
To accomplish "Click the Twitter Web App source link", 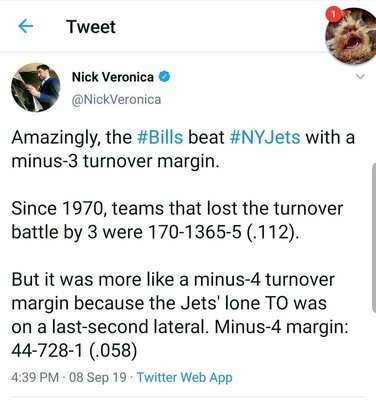I will [x=185, y=377].
